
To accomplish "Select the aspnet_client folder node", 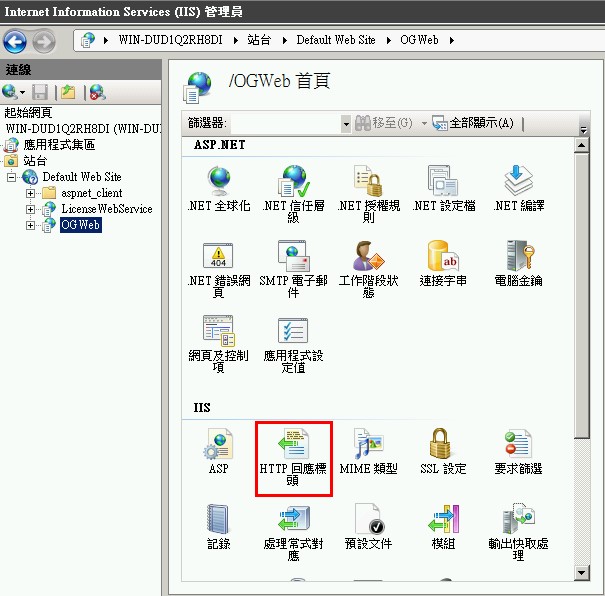I will click(91, 193).
